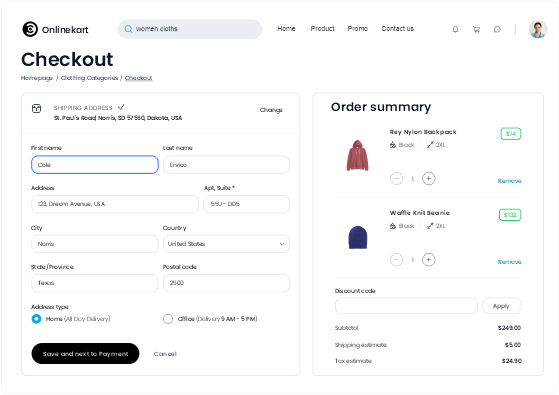This screenshot has width=559, height=395.
Task: Open the shopping cart icon
Action: point(476,29)
